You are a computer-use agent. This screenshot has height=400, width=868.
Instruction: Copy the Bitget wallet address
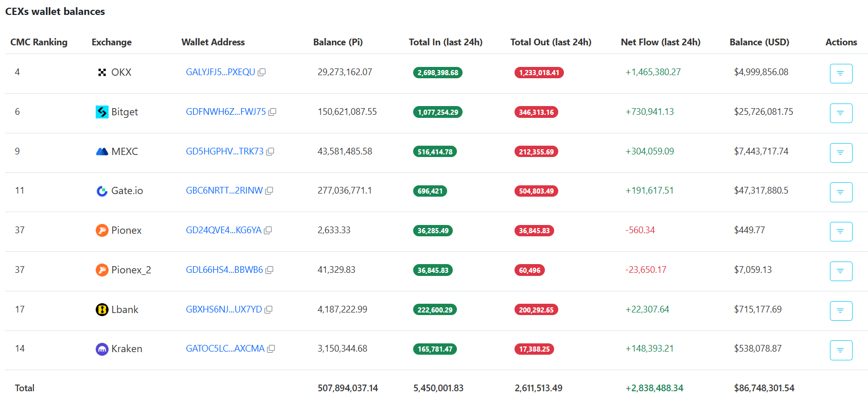click(272, 112)
